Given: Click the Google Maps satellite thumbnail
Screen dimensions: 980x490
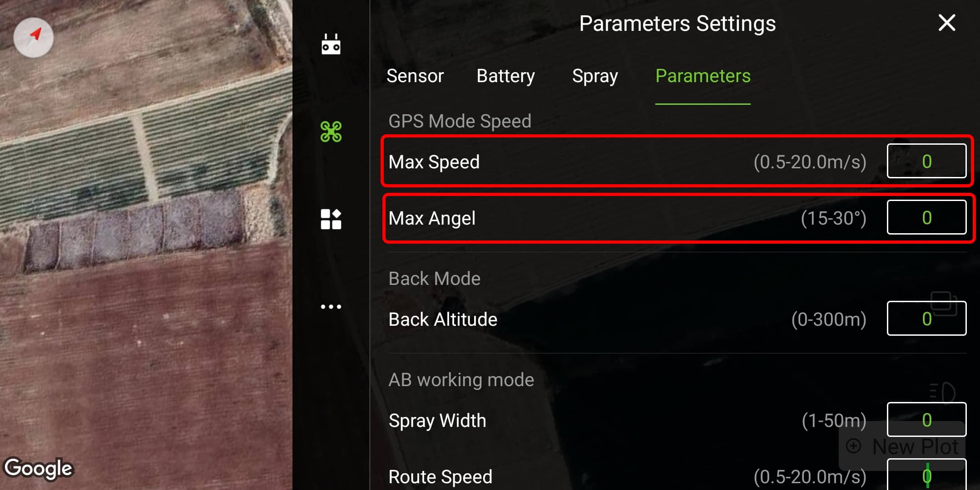Looking at the screenshot, I should tap(146, 245).
